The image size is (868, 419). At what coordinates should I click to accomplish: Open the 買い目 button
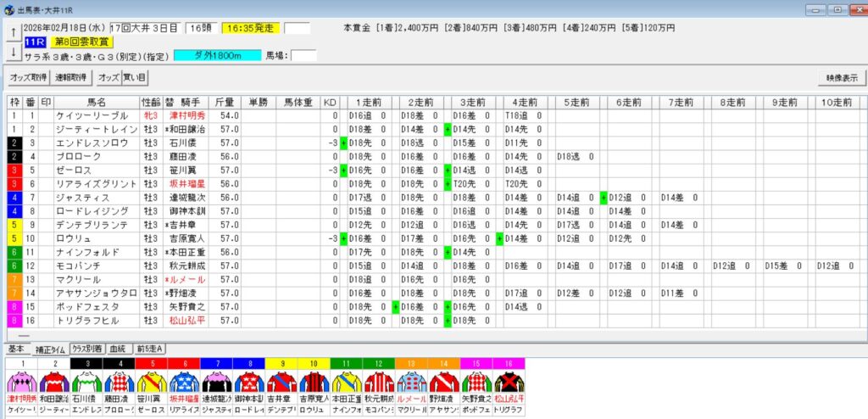click(x=135, y=78)
